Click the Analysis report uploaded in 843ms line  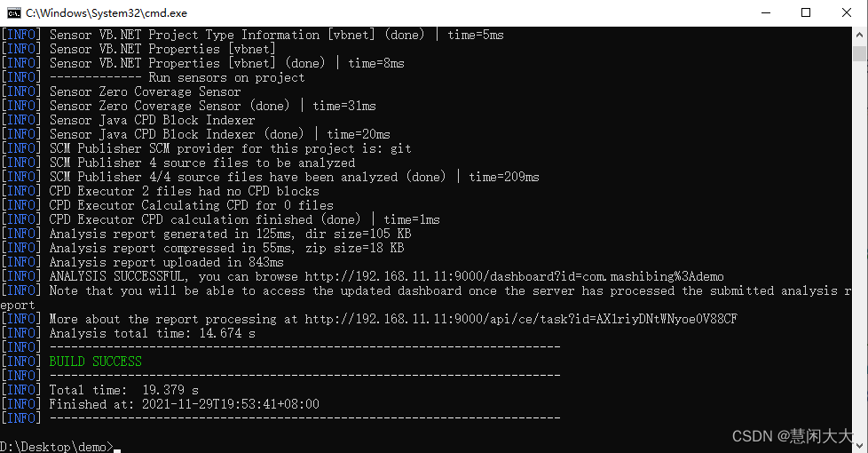tap(166, 262)
